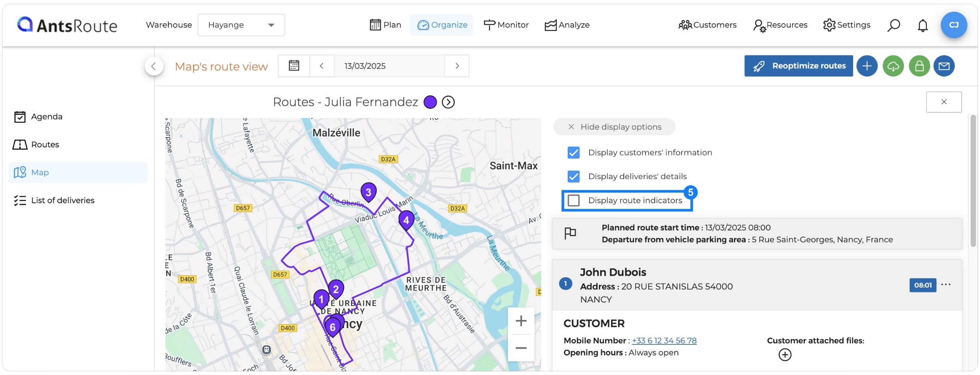Zoom out on the map
Screen dimensions: 980x375
coord(521,348)
